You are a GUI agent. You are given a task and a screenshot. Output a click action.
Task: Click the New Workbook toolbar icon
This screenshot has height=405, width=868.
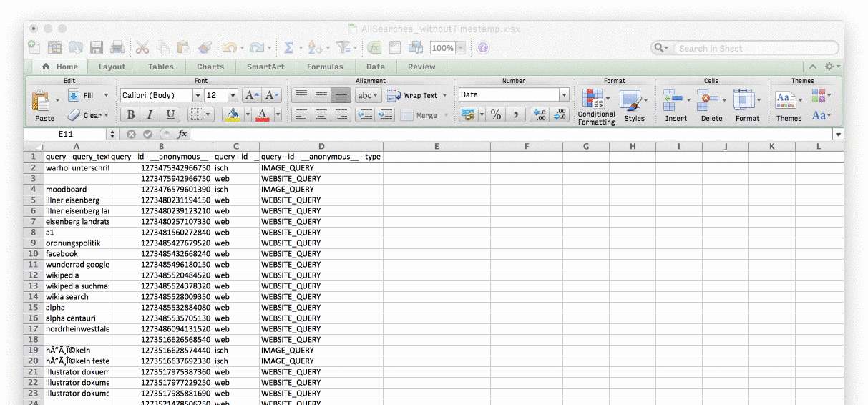click(x=34, y=47)
